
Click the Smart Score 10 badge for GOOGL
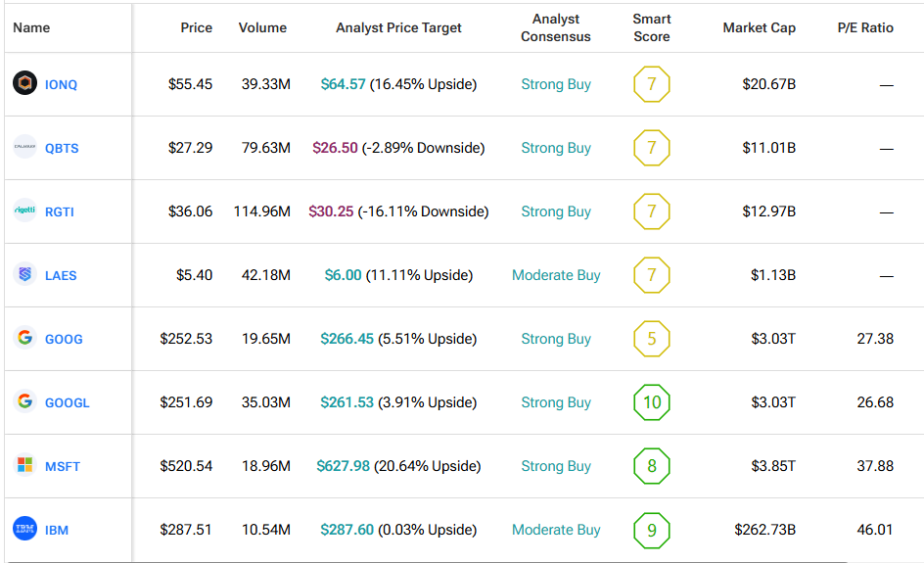pos(652,402)
